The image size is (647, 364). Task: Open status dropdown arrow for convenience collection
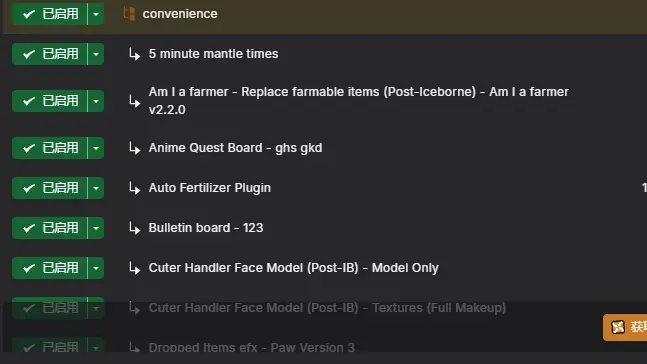pos(96,14)
